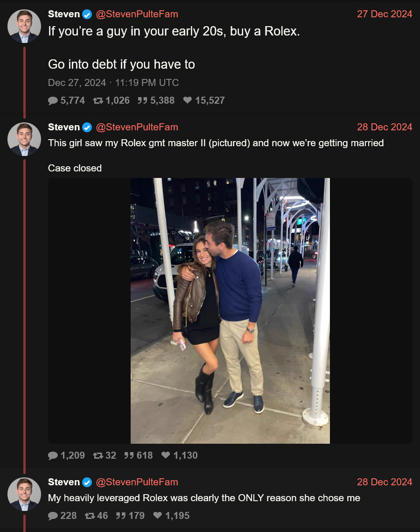
Task: Reply to the Rolex advice tweet
Action: click(x=53, y=100)
